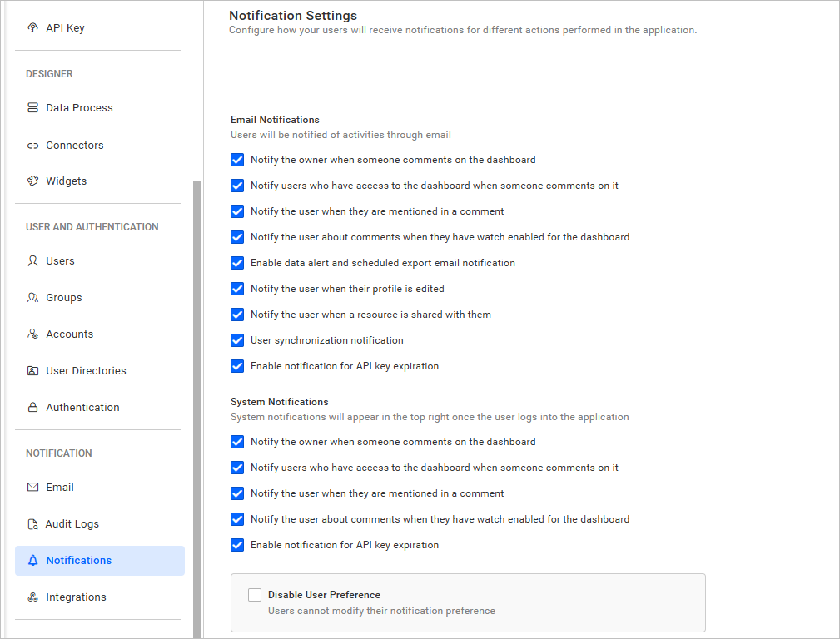Uncheck owner comment notification under Email Notifications
Viewport: 840px width, 639px height.
237,160
